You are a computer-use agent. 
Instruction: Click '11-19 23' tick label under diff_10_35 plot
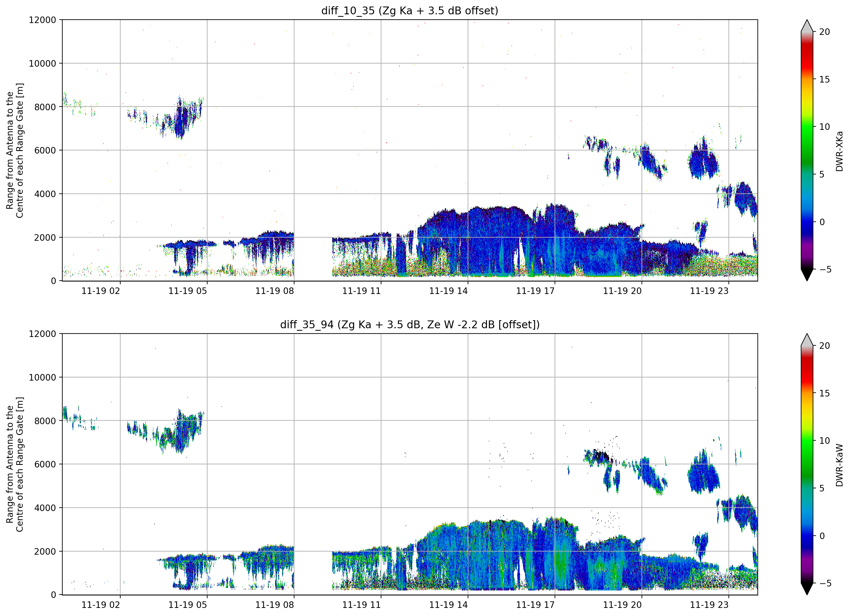coord(709,291)
